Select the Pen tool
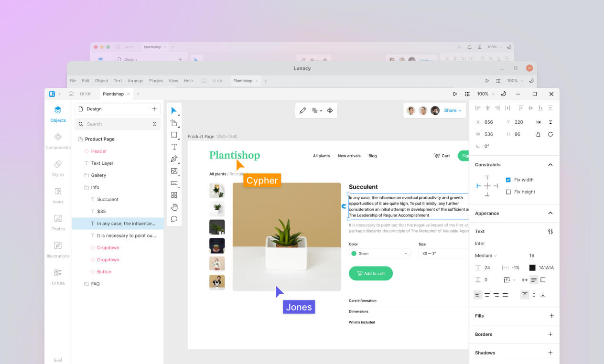Viewport: 604px width, 364px height. click(174, 159)
